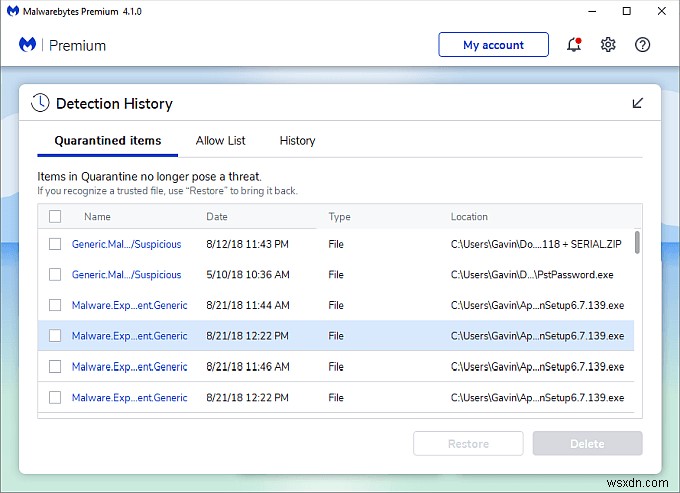This screenshot has width=680, height=493.
Task: Tick checkbox of highlighted 8/21/18 12:22 PM row
Action: (55, 336)
